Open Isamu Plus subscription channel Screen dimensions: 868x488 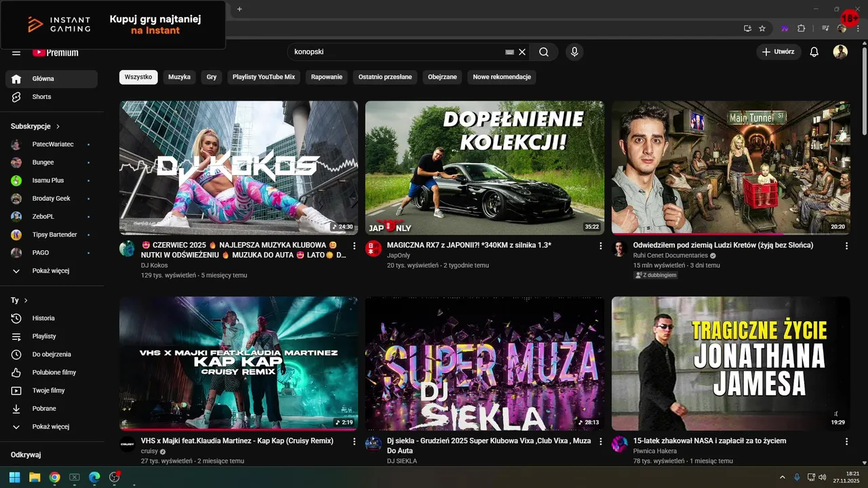[52, 180]
